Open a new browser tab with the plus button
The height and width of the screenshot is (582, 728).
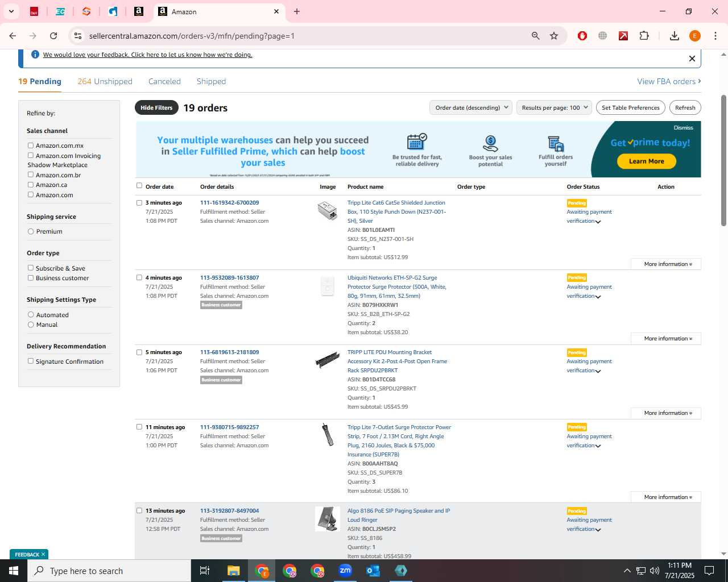(x=297, y=11)
